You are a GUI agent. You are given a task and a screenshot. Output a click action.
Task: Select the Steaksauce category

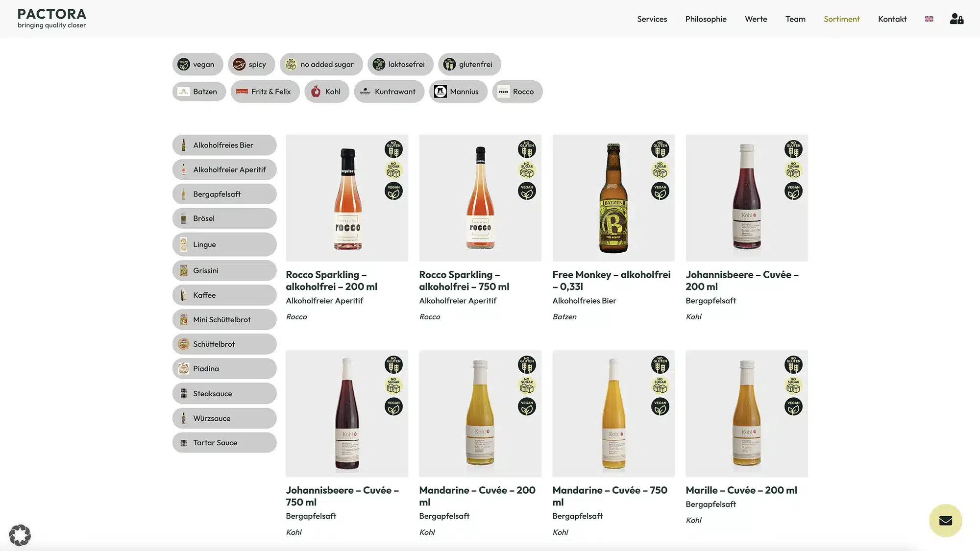click(224, 393)
